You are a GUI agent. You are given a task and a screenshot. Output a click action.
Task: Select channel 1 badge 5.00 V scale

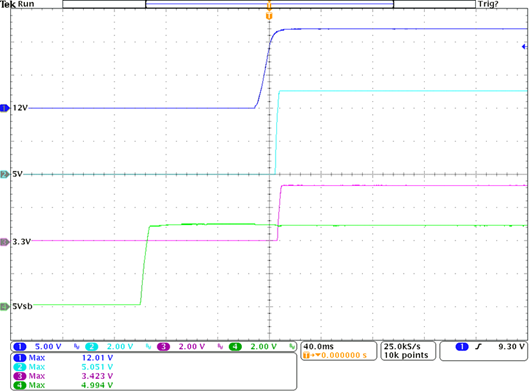tap(37, 346)
